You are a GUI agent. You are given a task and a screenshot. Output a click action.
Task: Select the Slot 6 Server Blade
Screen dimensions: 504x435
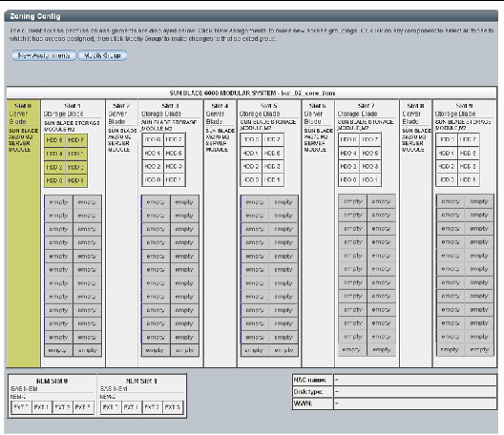tap(318, 234)
